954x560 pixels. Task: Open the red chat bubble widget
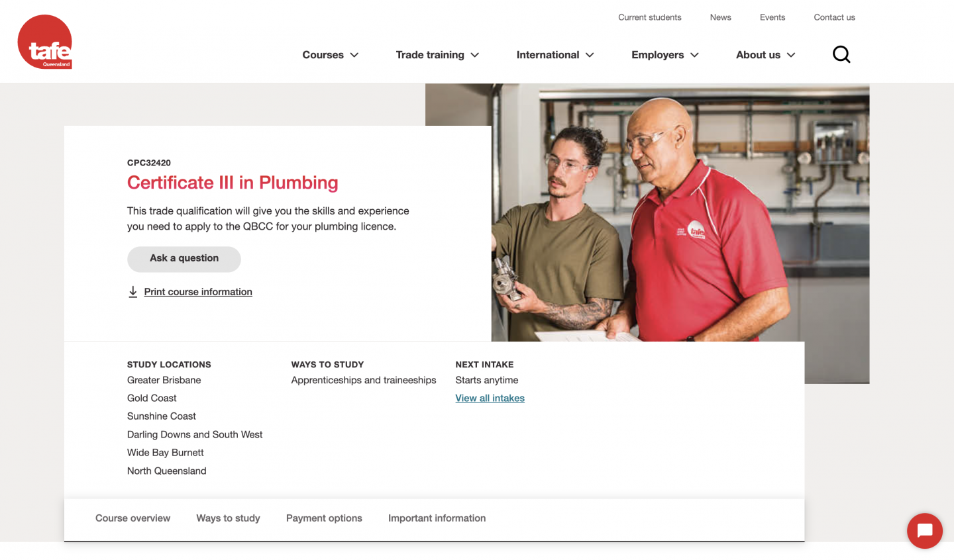pyautogui.click(x=925, y=531)
